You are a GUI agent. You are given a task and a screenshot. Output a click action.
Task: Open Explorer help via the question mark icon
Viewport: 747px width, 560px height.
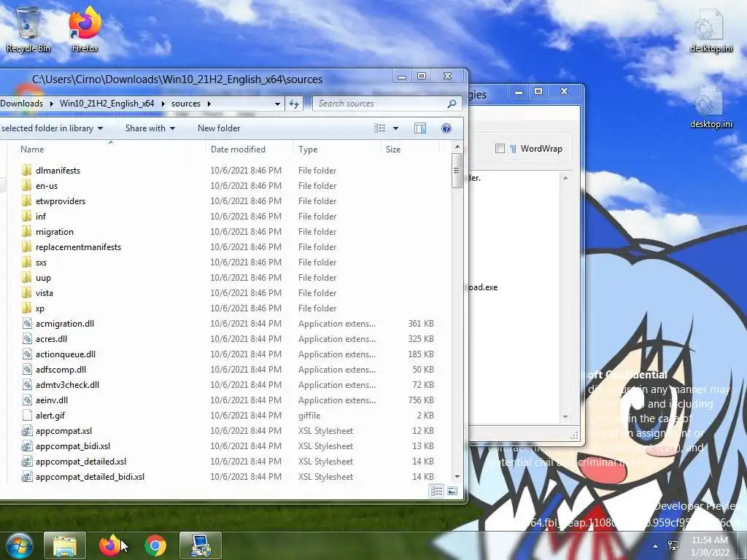[x=446, y=128]
